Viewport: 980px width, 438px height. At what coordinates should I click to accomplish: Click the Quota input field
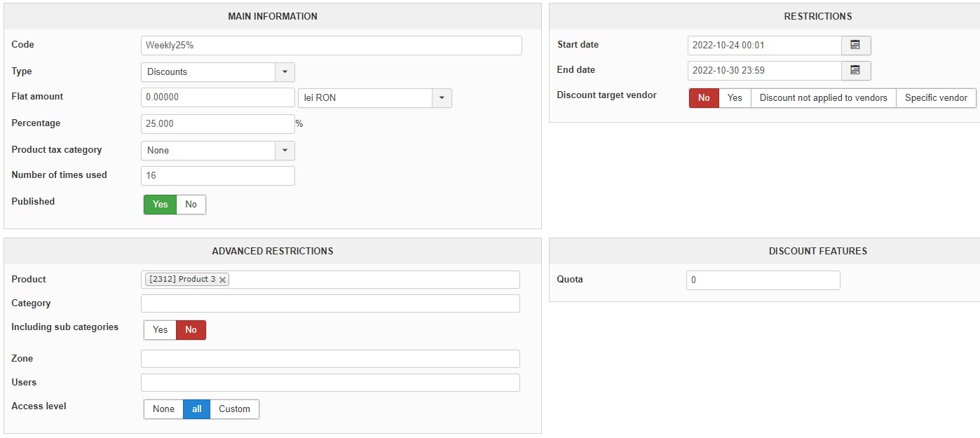[763, 280]
